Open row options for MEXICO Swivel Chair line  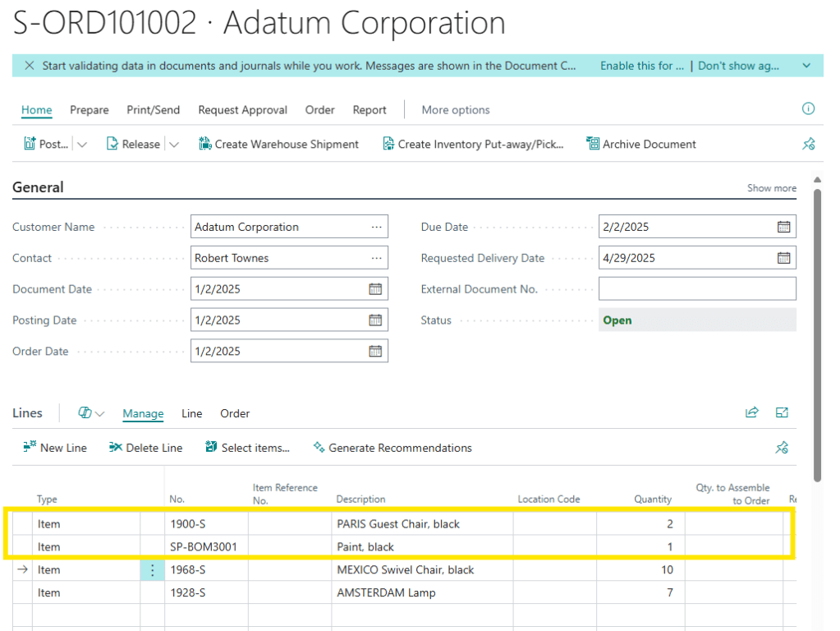(x=152, y=569)
